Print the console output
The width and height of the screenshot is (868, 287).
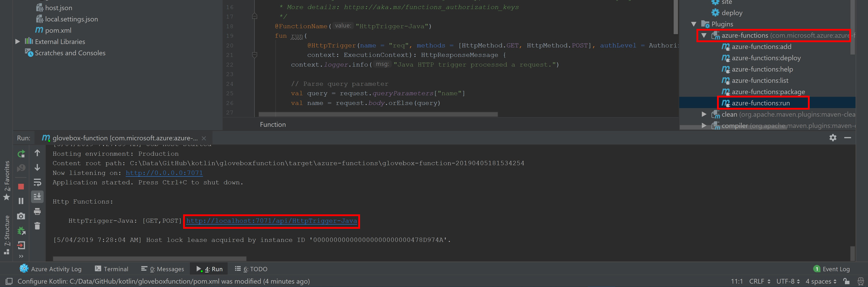point(37,211)
